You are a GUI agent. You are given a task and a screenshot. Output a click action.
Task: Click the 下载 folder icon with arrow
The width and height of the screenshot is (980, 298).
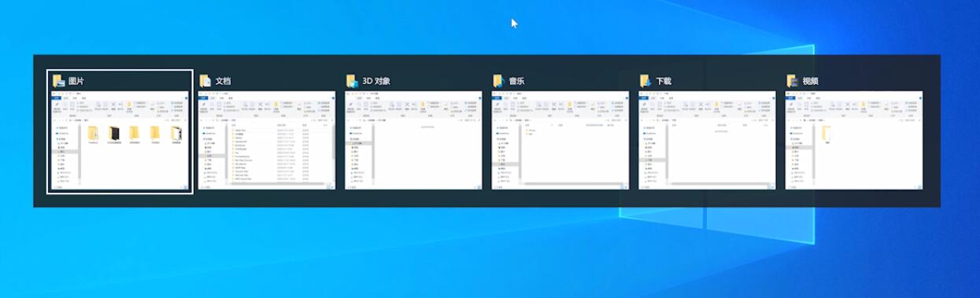click(646, 81)
